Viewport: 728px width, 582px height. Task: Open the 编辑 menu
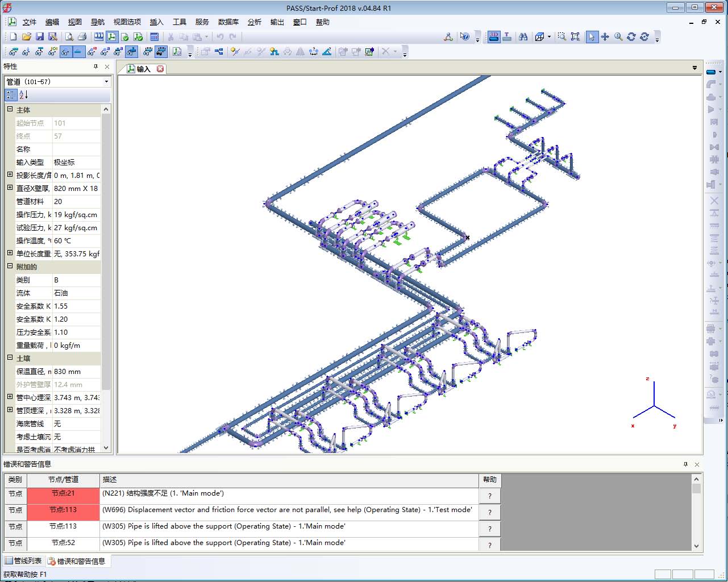coord(52,22)
